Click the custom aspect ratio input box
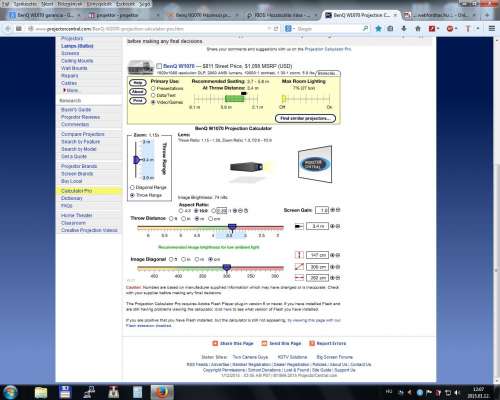This screenshot has width=500, height=400. click(x=222, y=211)
